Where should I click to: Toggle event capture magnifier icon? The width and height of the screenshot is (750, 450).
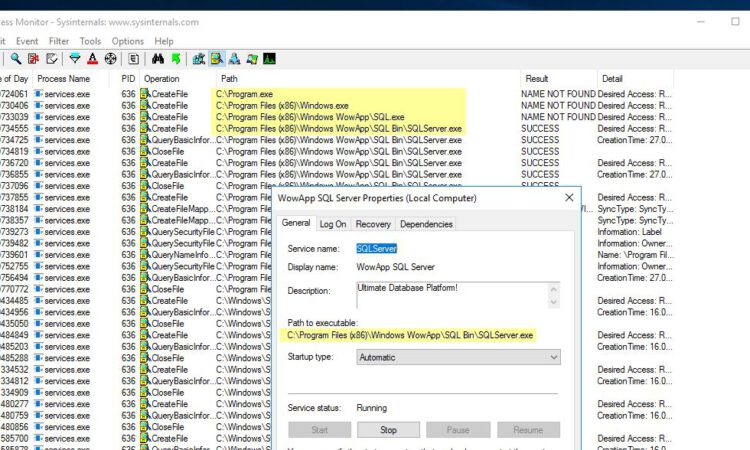click(16, 59)
